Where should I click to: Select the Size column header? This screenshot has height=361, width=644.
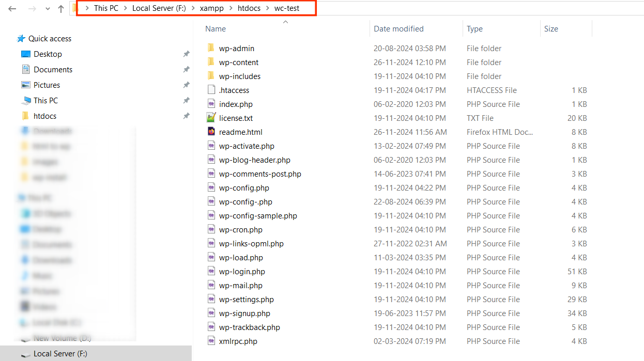[x=550, y=28]
